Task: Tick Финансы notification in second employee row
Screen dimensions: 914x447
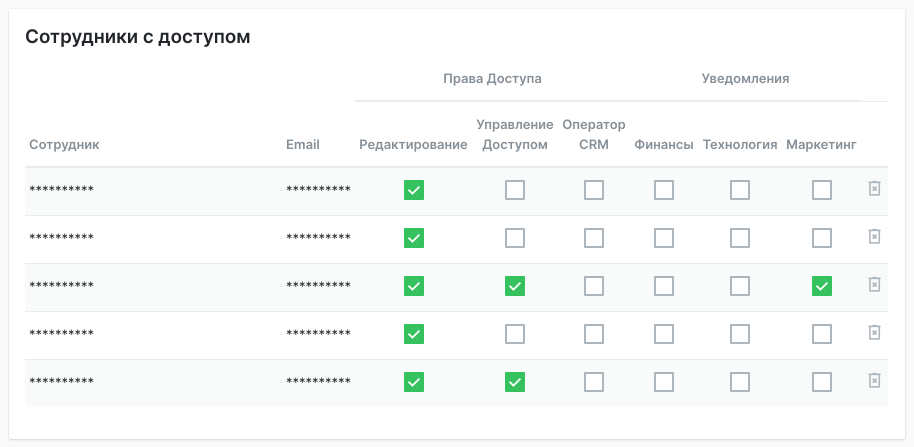Action: click(664, 238)
